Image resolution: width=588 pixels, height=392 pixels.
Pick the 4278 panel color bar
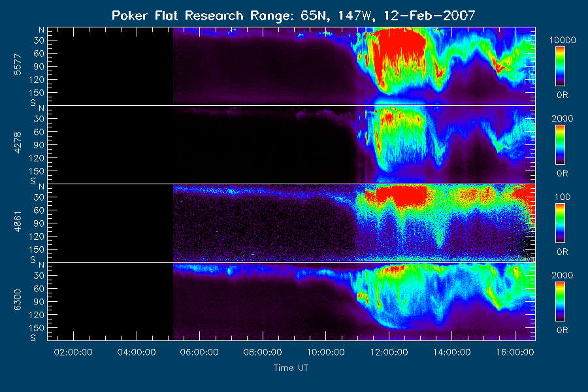[561, 145]
